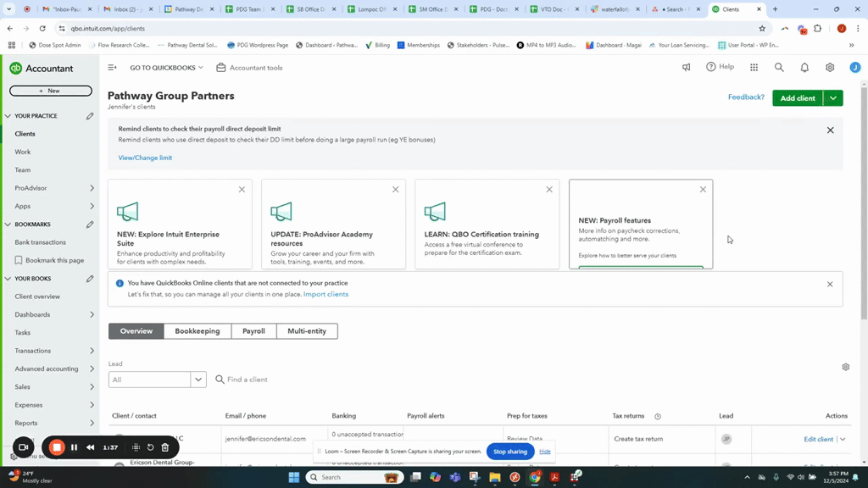Click the announcements megaphone icon in header
Screen dimensions: 868x488
pos(686,68)
